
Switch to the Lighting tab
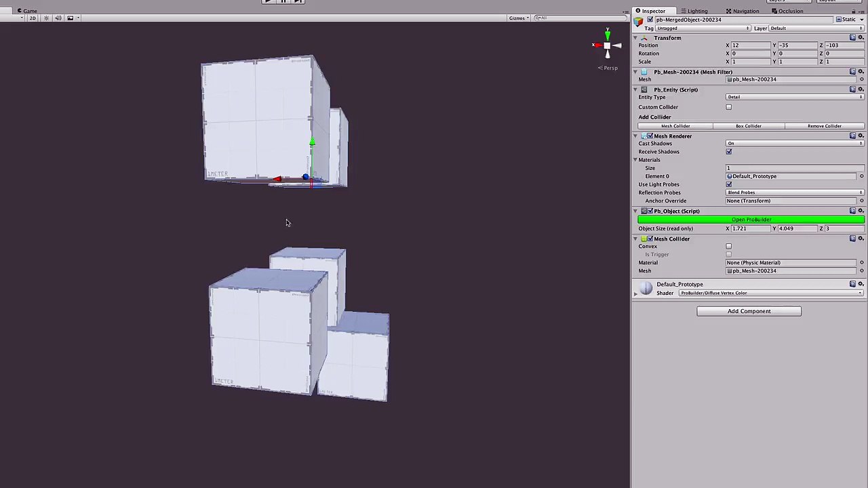pyautogui.click(x=694, y=12)
